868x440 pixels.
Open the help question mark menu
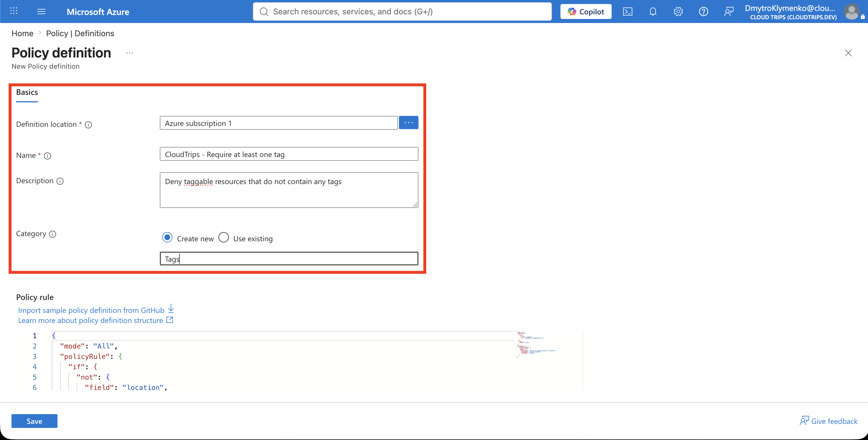point(703,12)
